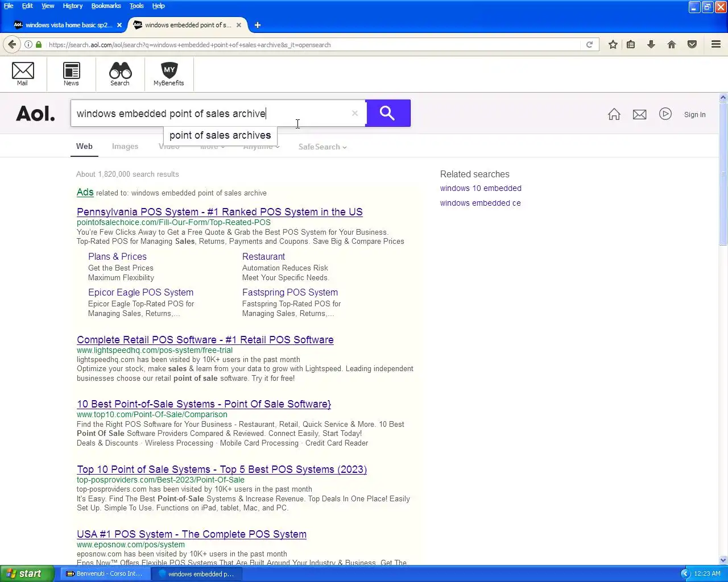728x582 pixels.
Task: Open Top 10 Point of Sale Systems link
Action: [222, 469]
